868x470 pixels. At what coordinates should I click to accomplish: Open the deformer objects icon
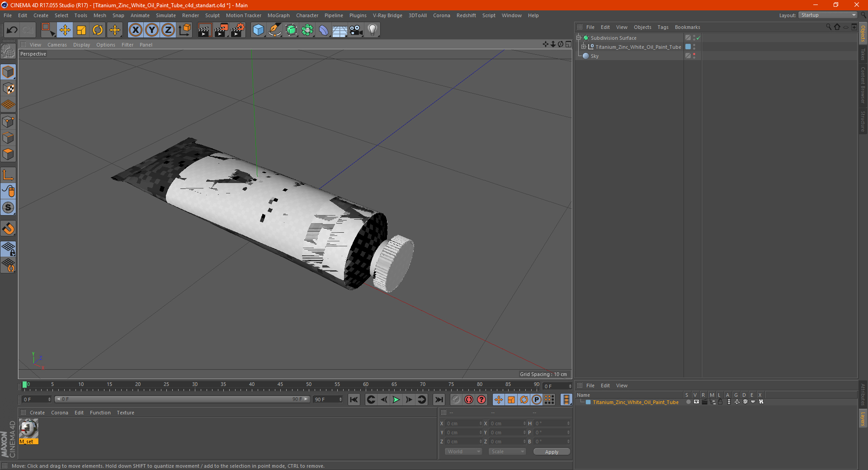tap(324, 30)
